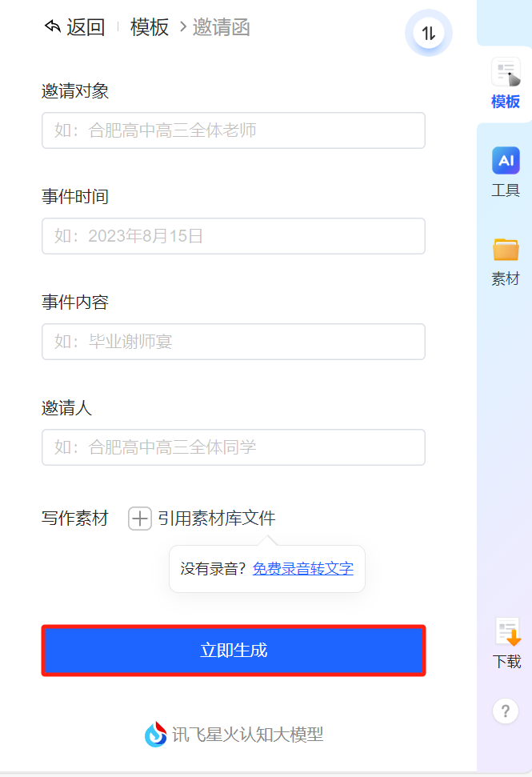Toggle the up-down swap arrows button
The height and width of the screenshot is (777, 532).
point(429,33)
